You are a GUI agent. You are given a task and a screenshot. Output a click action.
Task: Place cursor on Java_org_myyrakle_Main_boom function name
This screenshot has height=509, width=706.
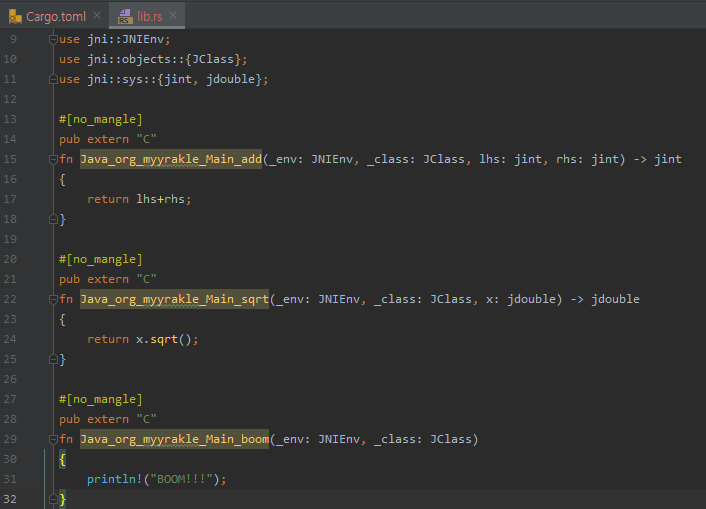[175, 439]
